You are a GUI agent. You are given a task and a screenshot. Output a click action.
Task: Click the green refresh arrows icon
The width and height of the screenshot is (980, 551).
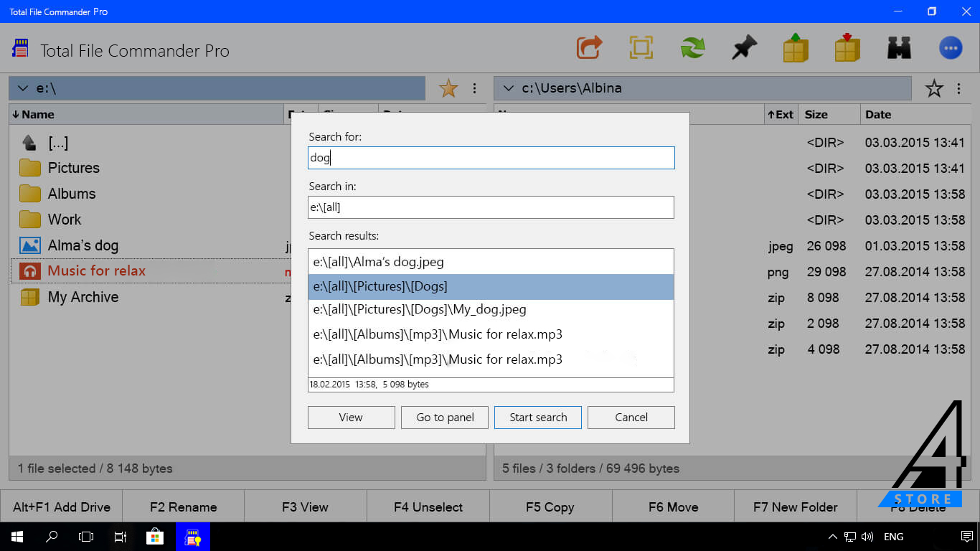[x=692, y=48]
